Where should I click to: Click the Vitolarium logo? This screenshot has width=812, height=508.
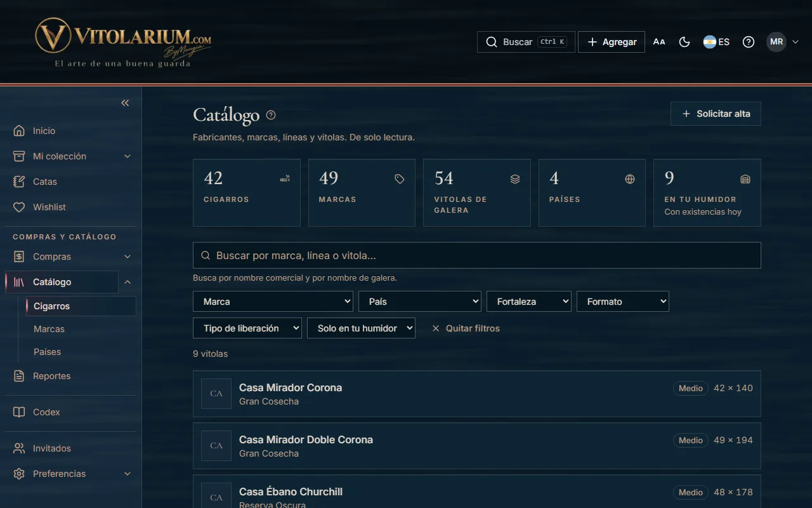[123, 43]
